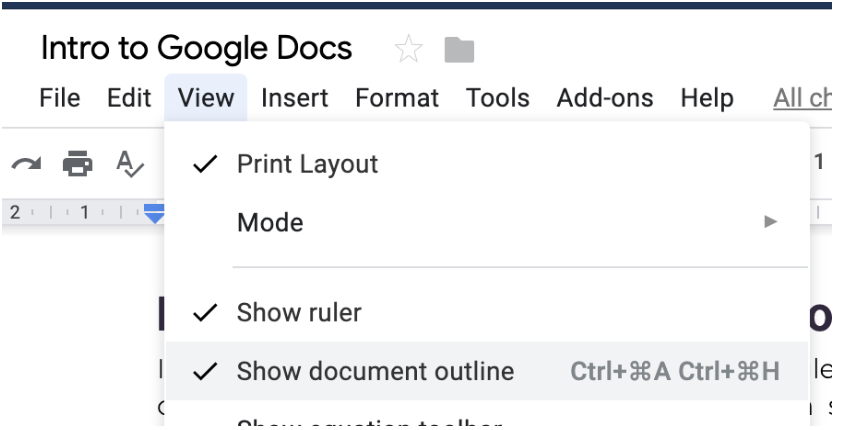This screenshot has width=842, height=430.
Task: Click the move-to-folder icon
Action: 459,50
